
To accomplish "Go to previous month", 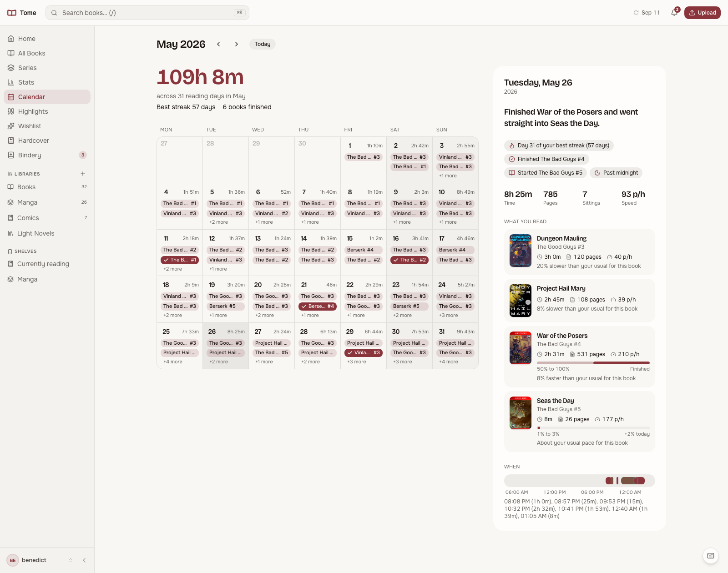I will (x=218, y=44).
